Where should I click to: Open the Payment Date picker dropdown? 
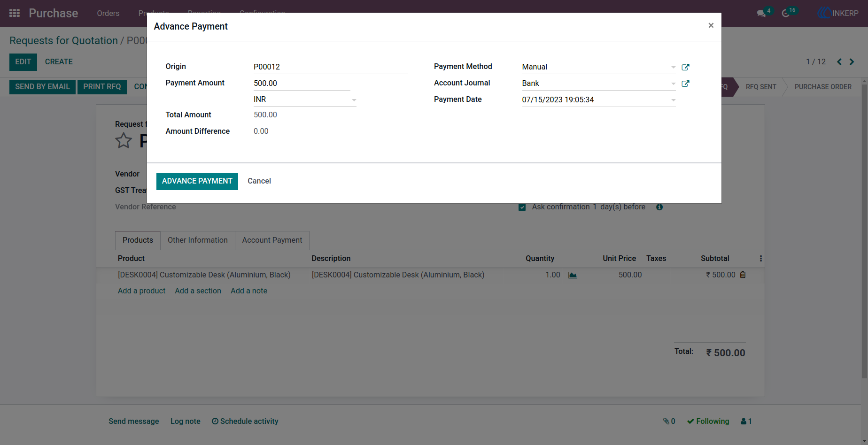pos(673,100)
